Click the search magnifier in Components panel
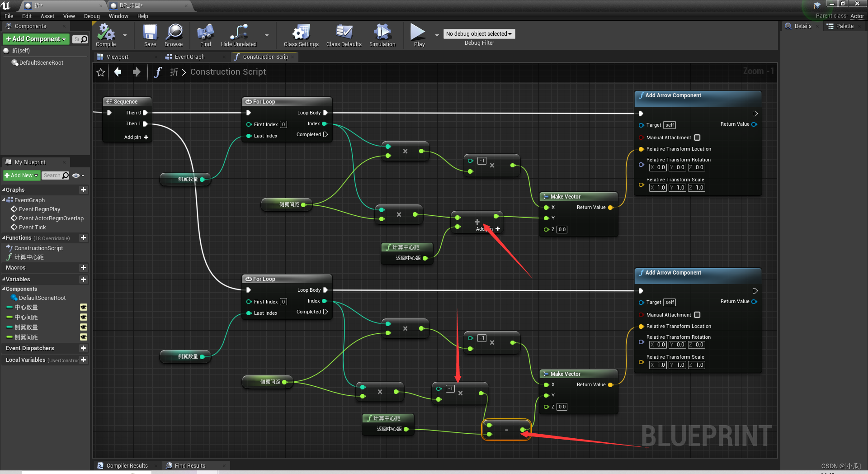 click(x=84, y=39)
